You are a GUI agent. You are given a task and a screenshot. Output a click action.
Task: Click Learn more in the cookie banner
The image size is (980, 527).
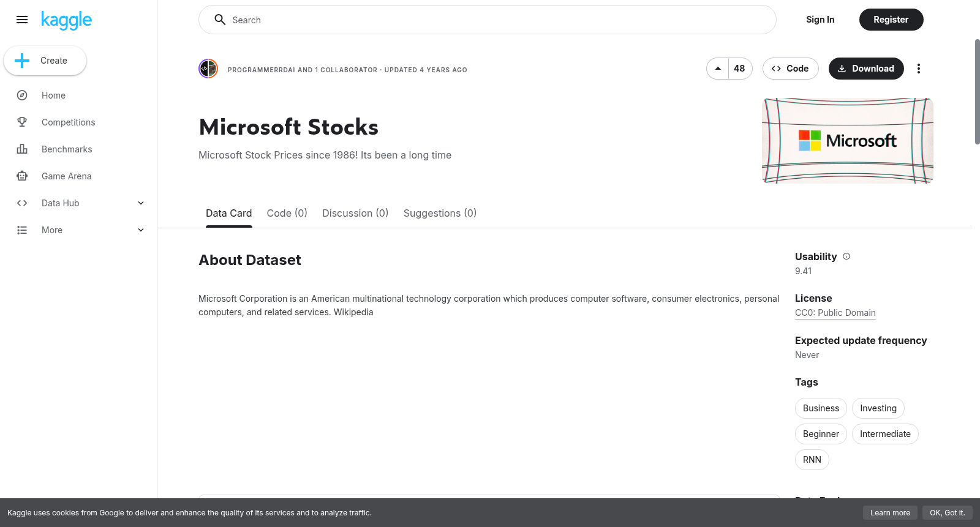click(x=891, y=513)
